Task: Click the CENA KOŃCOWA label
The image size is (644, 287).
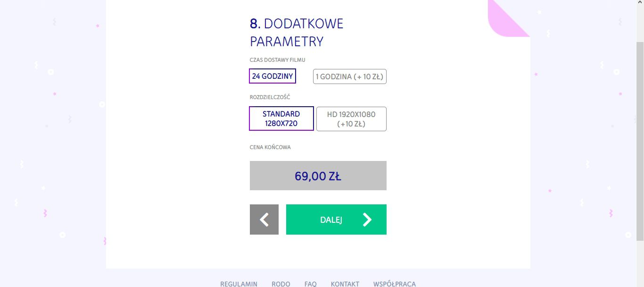Action: (270, 147)
